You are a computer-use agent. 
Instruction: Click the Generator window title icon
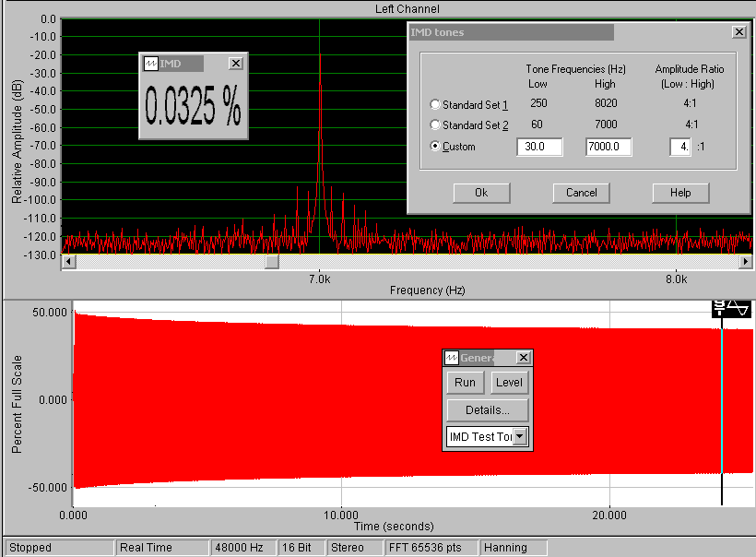[x=452, y=358]
